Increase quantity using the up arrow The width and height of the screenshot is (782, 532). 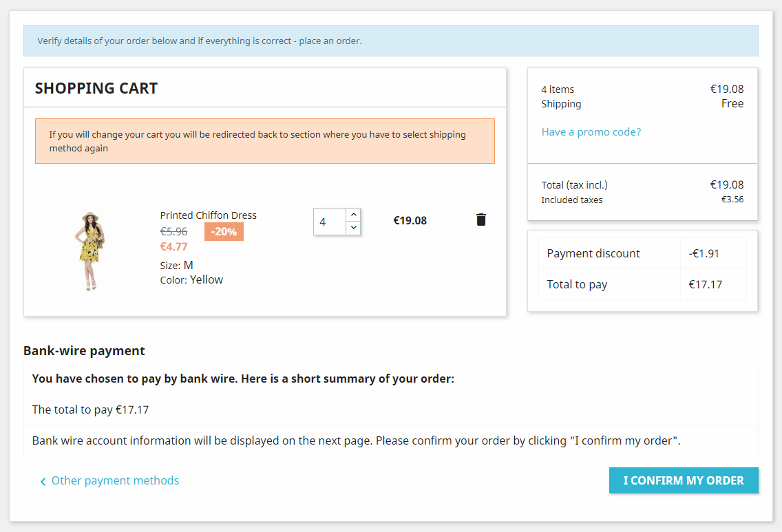click(353, 215)
